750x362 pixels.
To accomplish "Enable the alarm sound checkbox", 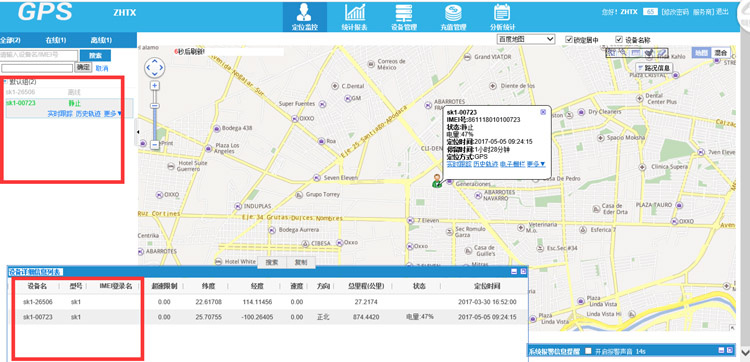I will click(x=588, y=351).
